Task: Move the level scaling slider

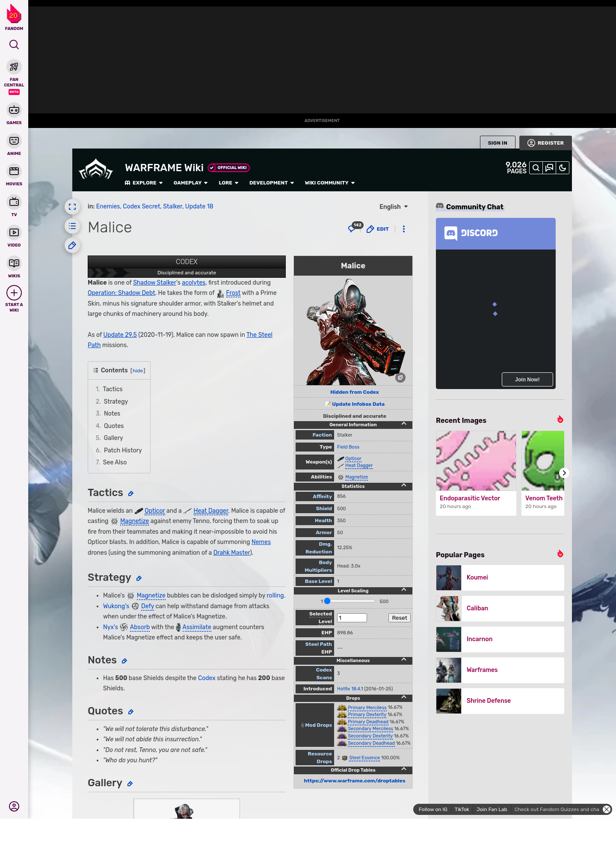Action: pyautogui.click(x=327, y=601)
